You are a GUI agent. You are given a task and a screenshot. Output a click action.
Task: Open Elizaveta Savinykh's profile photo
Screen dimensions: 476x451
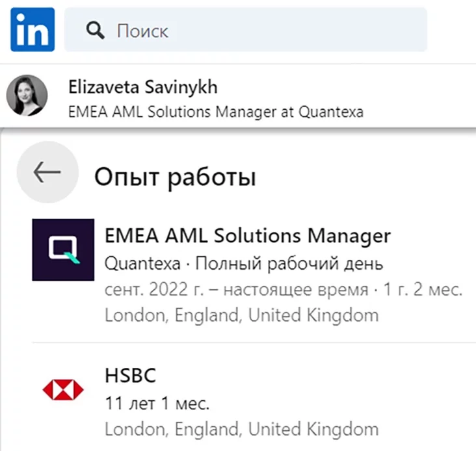coord(27,95)
